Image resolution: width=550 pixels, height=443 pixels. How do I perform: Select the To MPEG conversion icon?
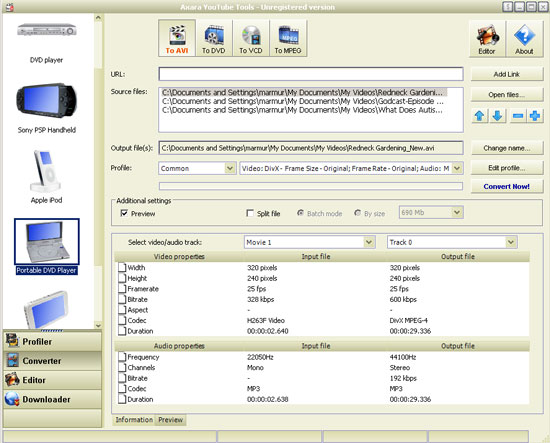(x=288, y=38)
